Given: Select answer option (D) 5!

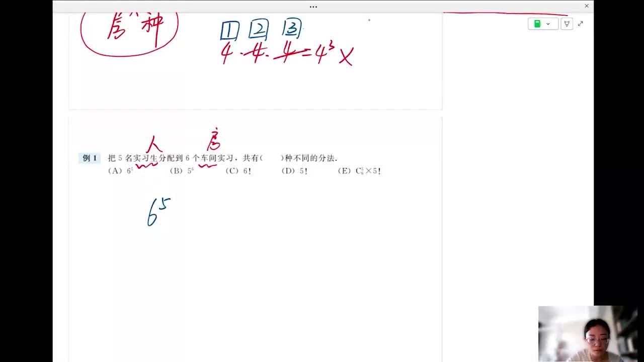Looking at the screenshot, I should [295, 171].
